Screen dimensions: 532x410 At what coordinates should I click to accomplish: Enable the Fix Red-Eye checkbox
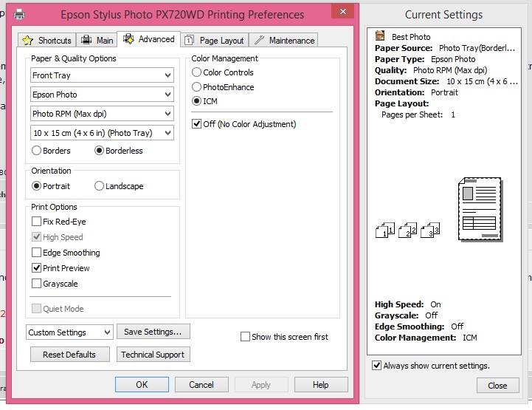pyautogui.click(x=37, y=222)
